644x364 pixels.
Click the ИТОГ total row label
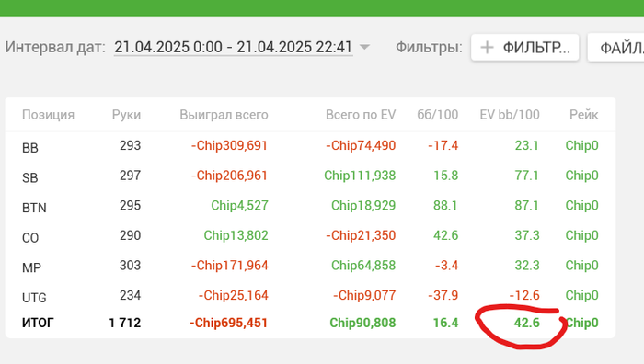[38, 323]
